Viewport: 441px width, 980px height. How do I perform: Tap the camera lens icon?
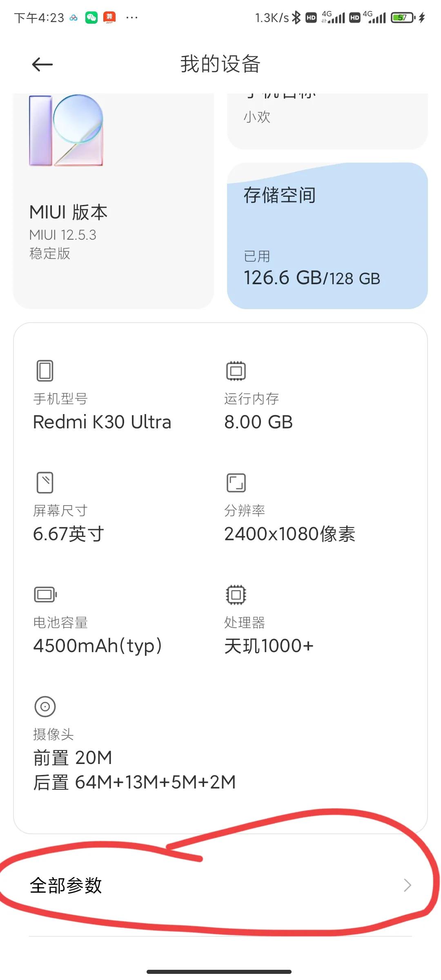click(45, 706)
